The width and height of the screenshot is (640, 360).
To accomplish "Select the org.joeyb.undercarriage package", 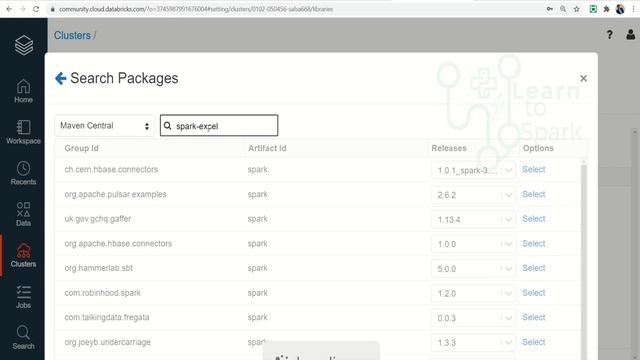I will coord(533,342).
